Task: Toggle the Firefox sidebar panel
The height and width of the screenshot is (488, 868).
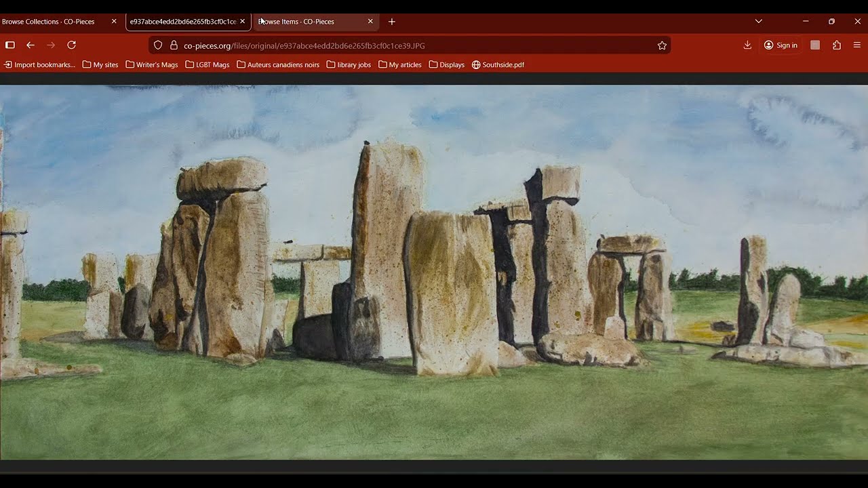Action: click(x=10, y=45)
